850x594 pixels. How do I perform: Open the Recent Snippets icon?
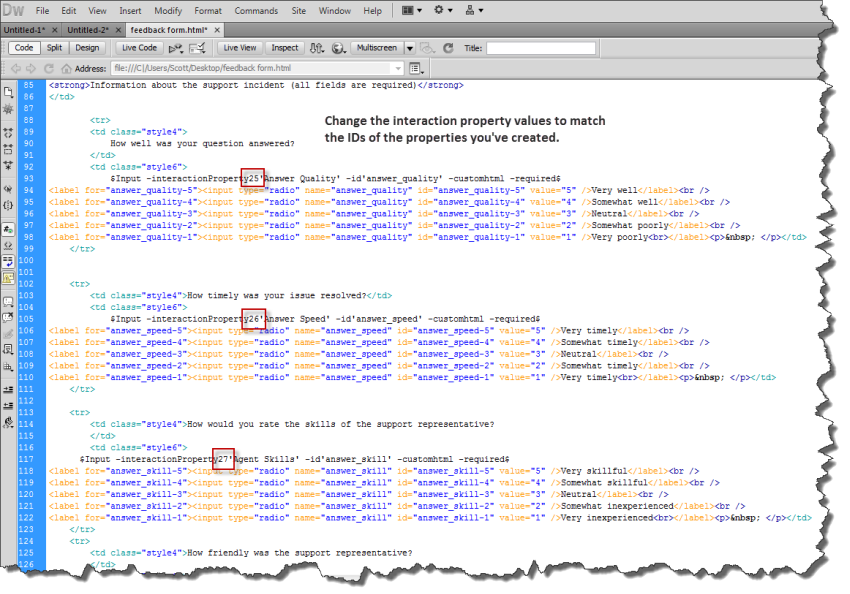(x=8, y=350)
